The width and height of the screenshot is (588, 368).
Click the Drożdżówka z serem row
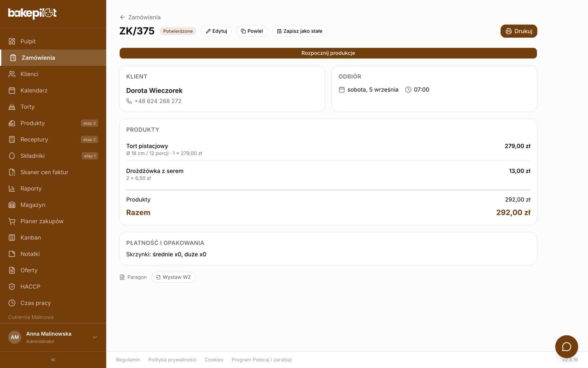[328, 174]
